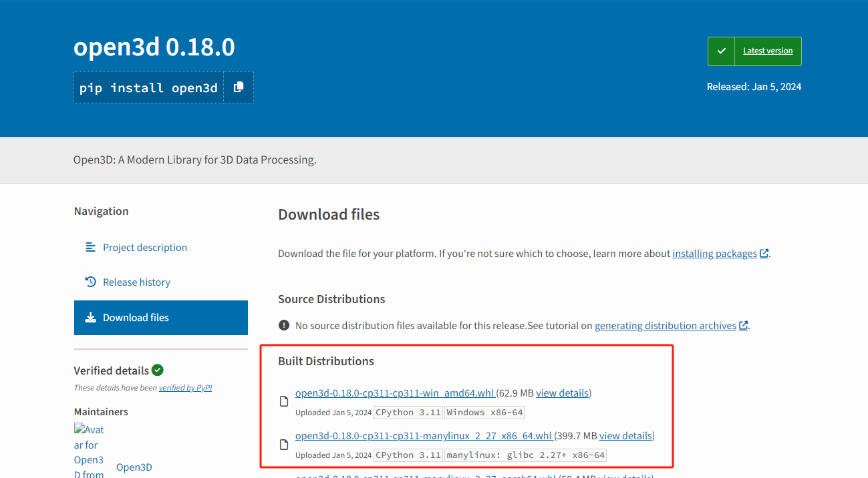View details of manylinux x86_64 wheel
The width and height of the screenshot is (868, 478).
[625, 436]
